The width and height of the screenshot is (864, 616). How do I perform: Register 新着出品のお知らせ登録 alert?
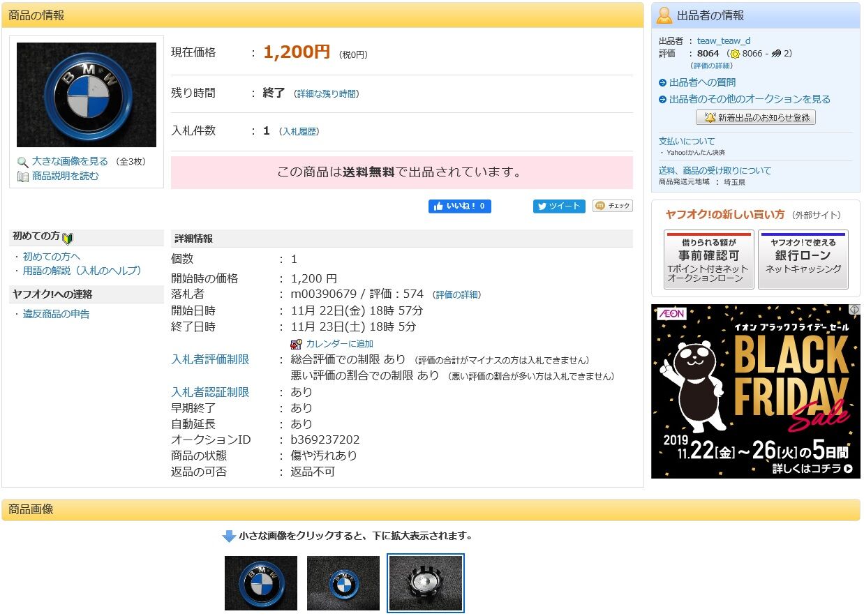756,118
